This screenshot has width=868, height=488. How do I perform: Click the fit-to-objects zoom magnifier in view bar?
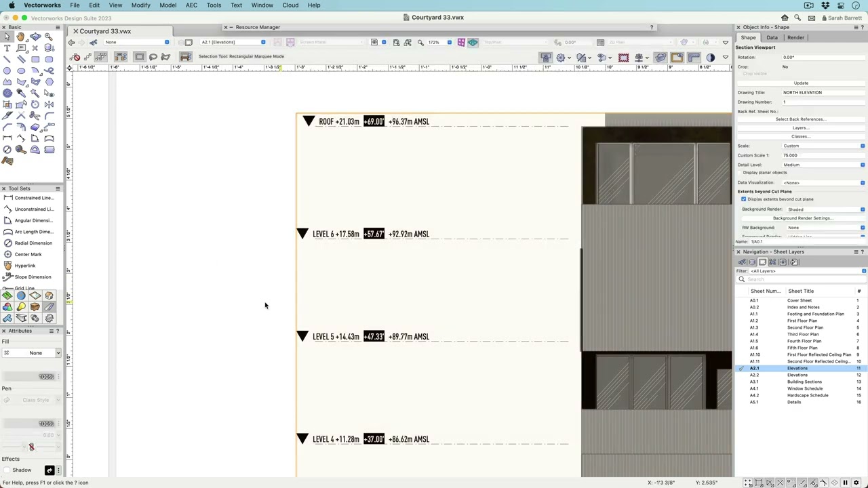tap(408, 43)
